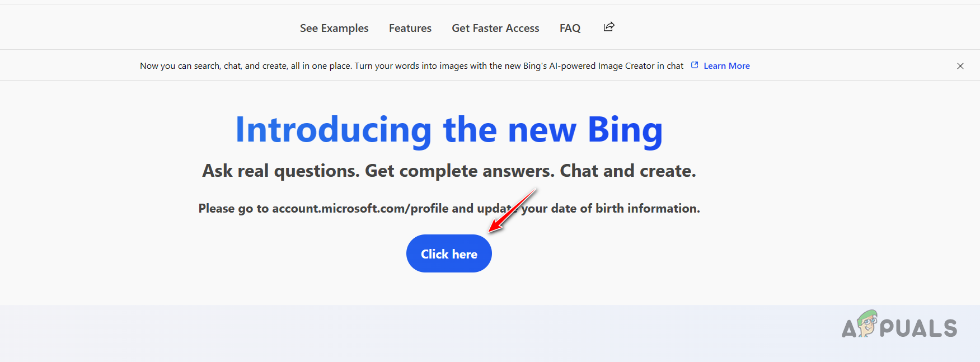The image size is (980, 362).
Task: Click the share icon in the top navigation
Action: 608,26
